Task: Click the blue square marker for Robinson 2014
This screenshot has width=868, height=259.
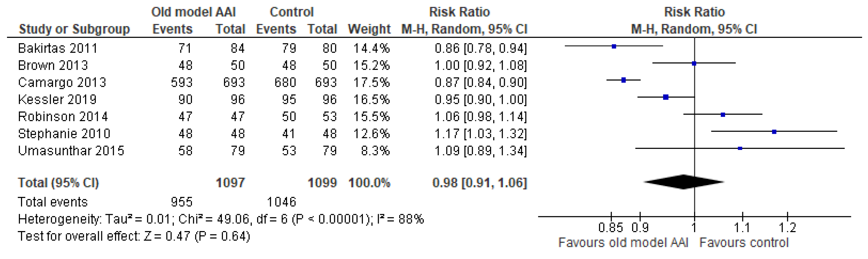Action: coord(723,115)
